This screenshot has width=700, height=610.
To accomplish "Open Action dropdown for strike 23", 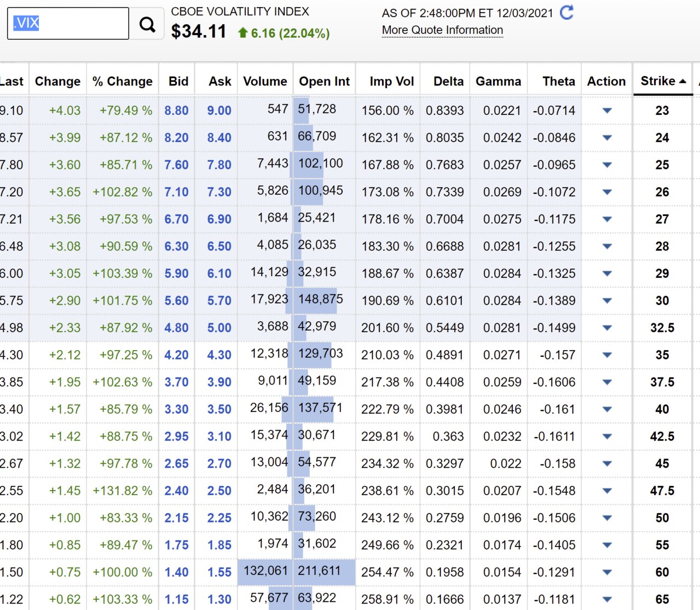I will pyautogui.click(x=607, y=111).
